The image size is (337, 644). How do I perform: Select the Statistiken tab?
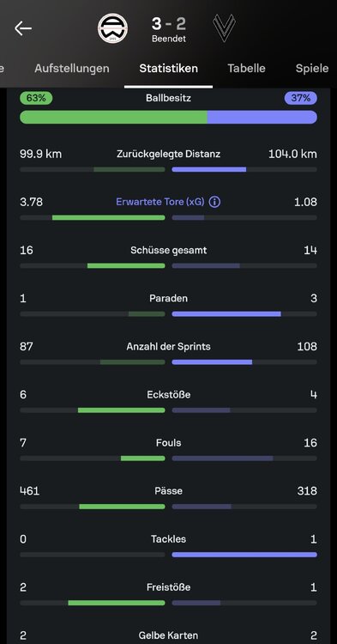pos(168,68)
